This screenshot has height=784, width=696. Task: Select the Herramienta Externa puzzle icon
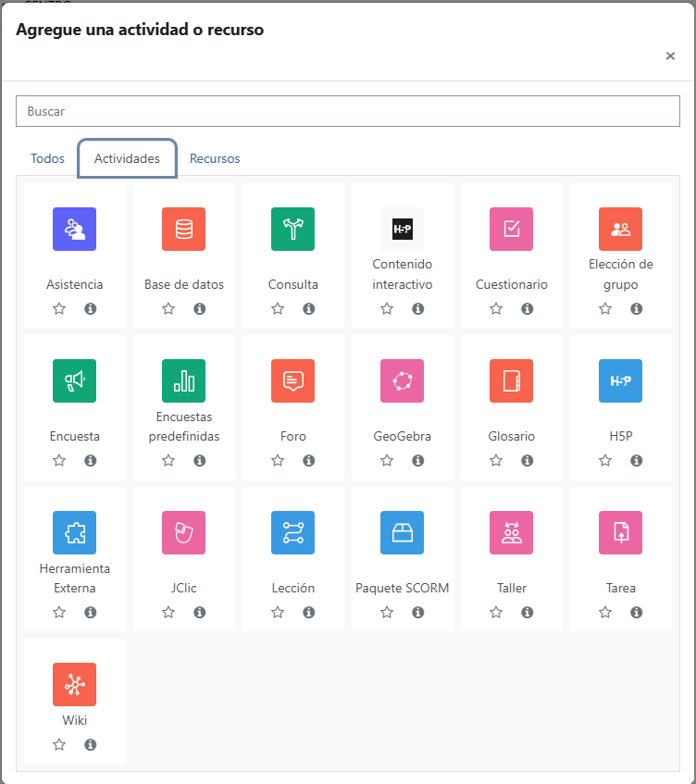point(74,532)
